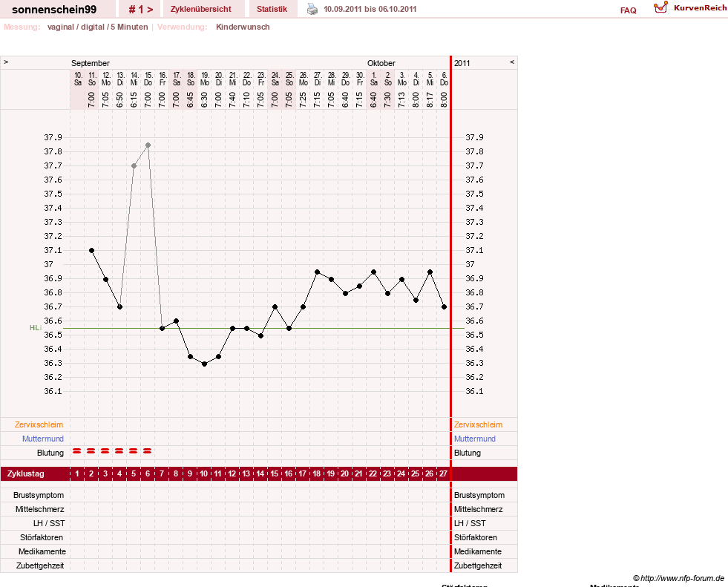The width and height of the screenshot is (728, 587).
Task: Click the September month header
Action: click(x=90, y=63)
